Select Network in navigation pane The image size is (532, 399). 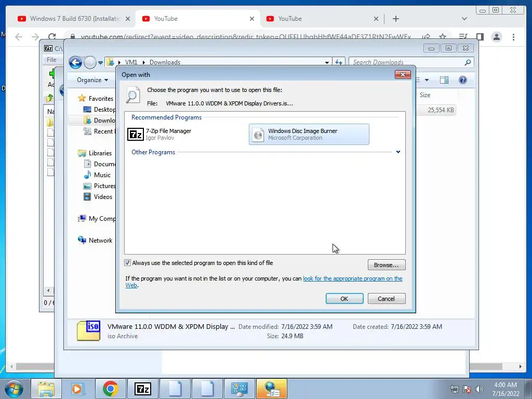coord(100,240)
